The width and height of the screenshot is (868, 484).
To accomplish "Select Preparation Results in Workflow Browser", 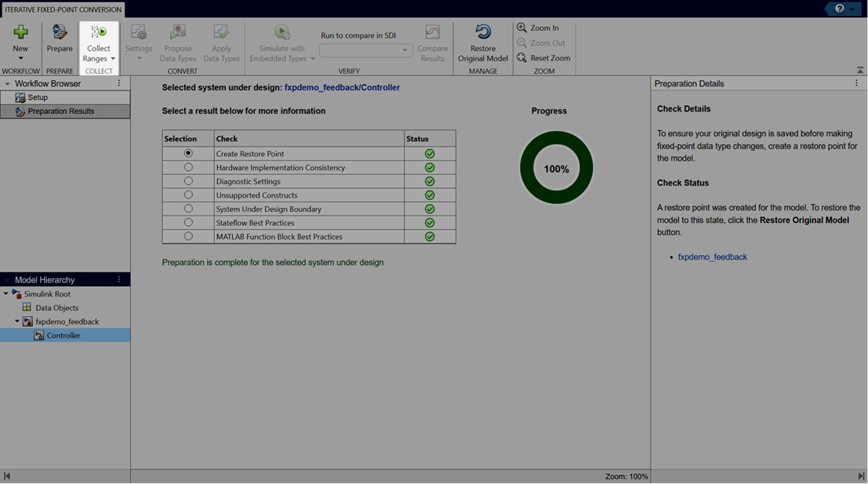I will [x=61, y=112].
